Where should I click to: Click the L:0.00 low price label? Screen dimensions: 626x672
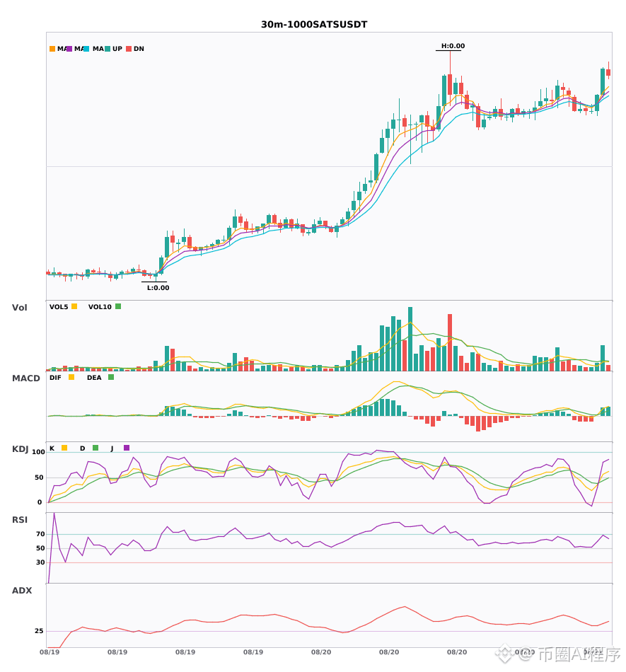pos(158,288)
